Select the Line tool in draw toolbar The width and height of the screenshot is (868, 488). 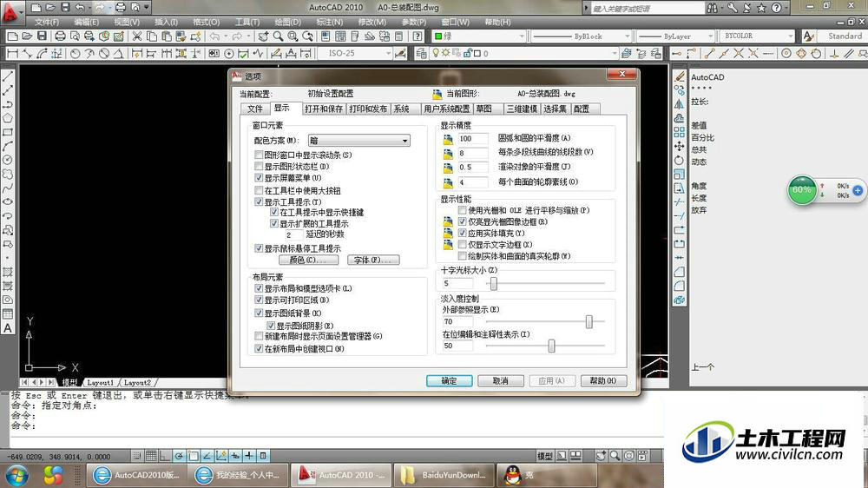8,76
